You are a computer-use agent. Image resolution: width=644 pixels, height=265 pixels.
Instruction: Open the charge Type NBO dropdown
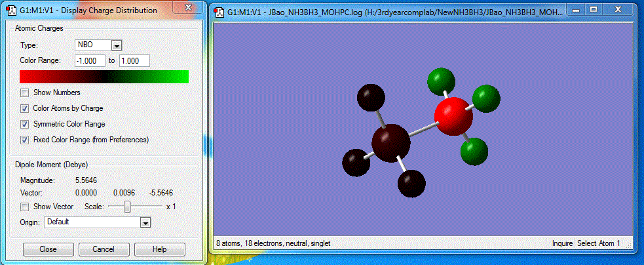tap(117, 45)
